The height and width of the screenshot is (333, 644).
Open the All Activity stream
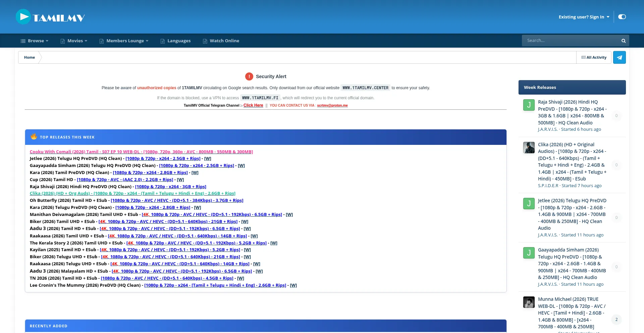click(x=594, y=57)
